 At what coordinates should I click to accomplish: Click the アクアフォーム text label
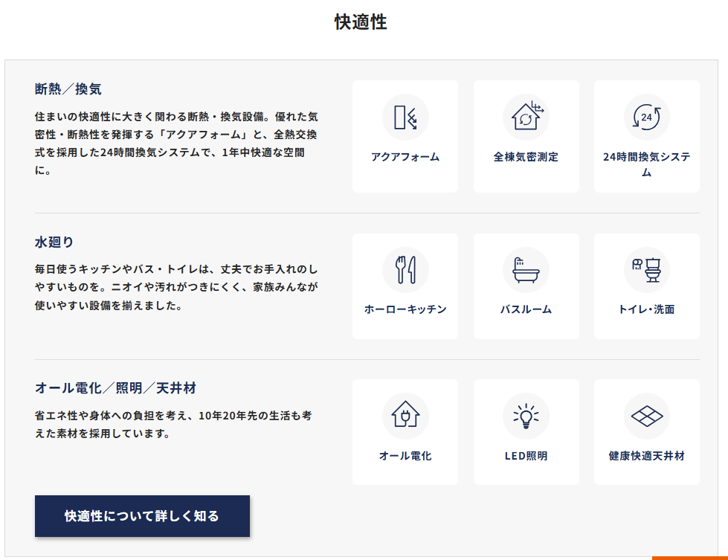pos(405,157)
